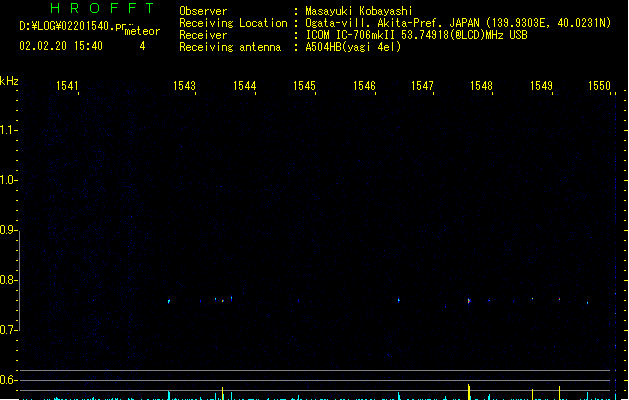
Task: Click the Ogata-vill. Akita-Pref. JAPAN coordinates text
Action: [x=458, y=23]
